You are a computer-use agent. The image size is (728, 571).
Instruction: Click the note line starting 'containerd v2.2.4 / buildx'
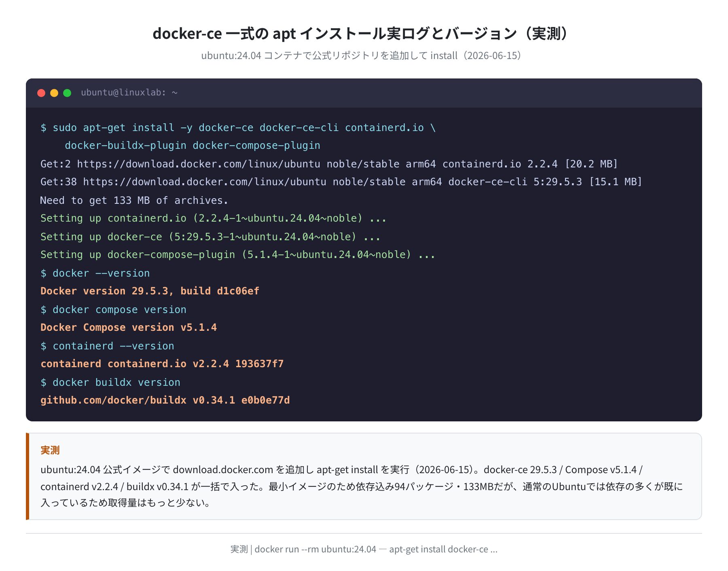pos(362,486)
